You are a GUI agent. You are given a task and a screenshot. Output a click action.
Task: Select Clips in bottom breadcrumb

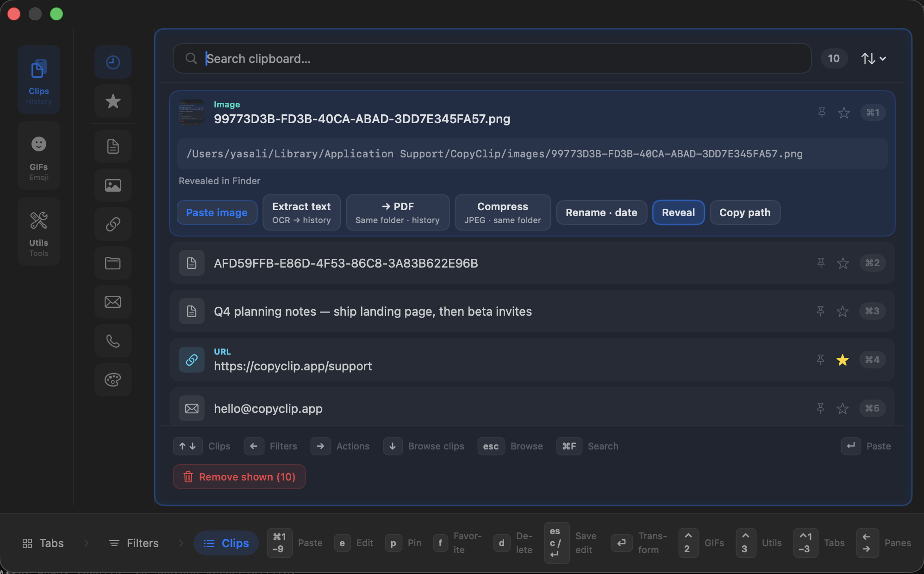pyautogui.click(x=226, y=543)
